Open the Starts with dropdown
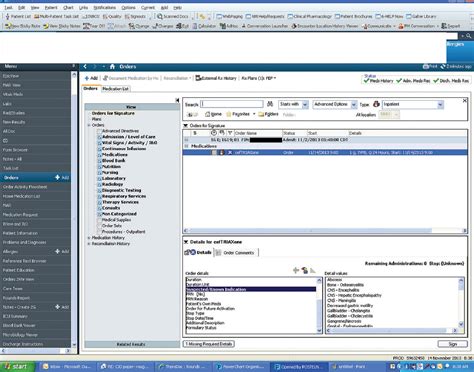 305,105
